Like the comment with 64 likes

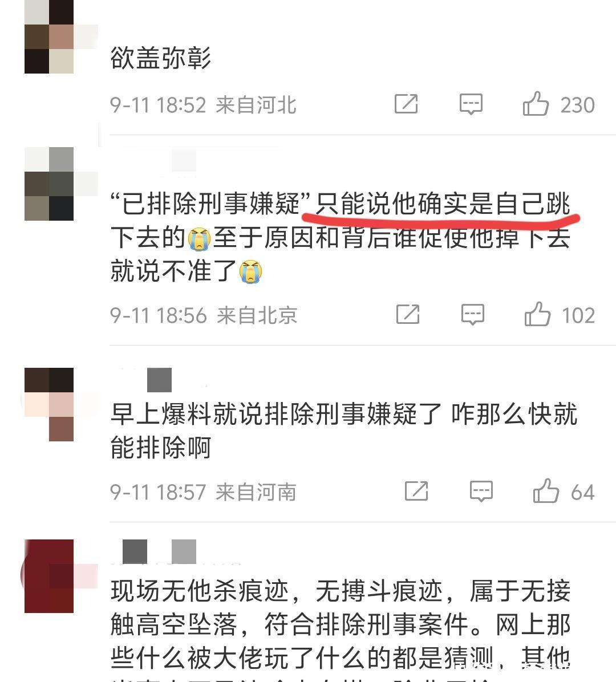[546, 490]
